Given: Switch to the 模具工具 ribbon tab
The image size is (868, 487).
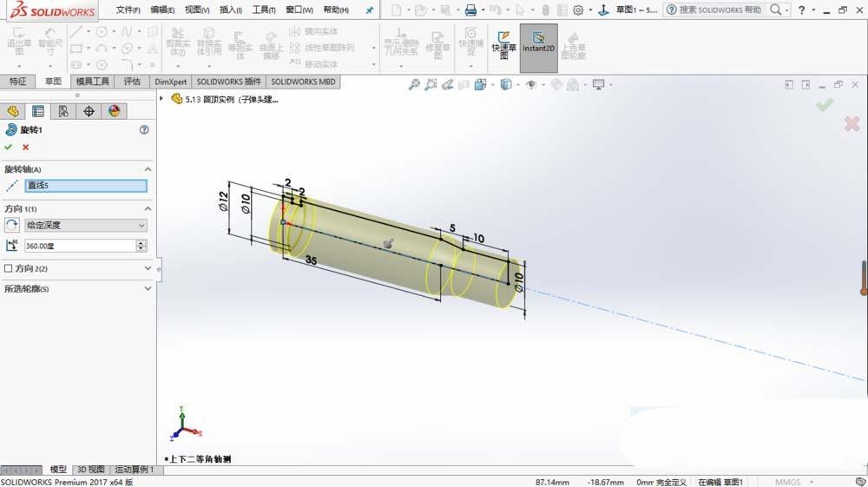Looking at the screenshot, I should point(93,82).
